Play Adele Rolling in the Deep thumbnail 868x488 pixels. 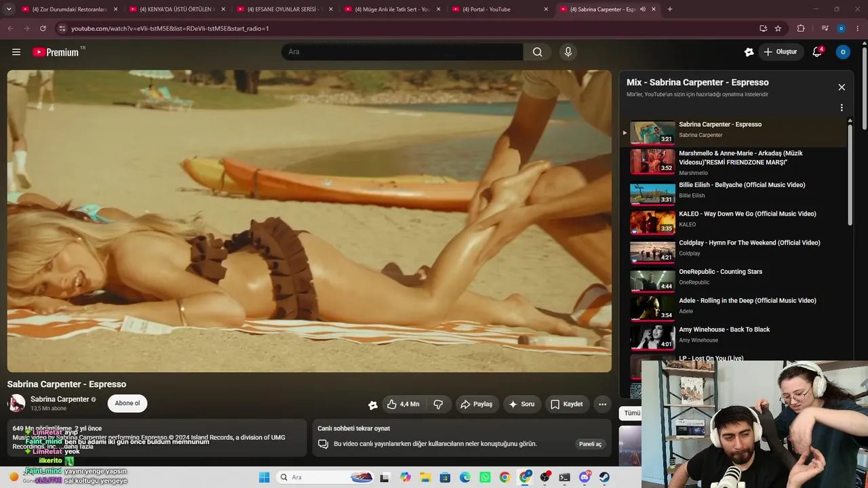(x=652, y=309)
